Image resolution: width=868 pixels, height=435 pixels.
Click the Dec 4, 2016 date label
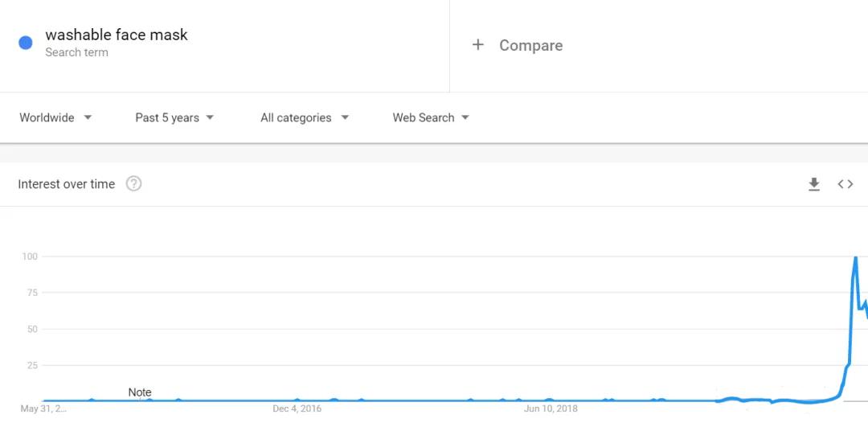[x=297, y=409]
